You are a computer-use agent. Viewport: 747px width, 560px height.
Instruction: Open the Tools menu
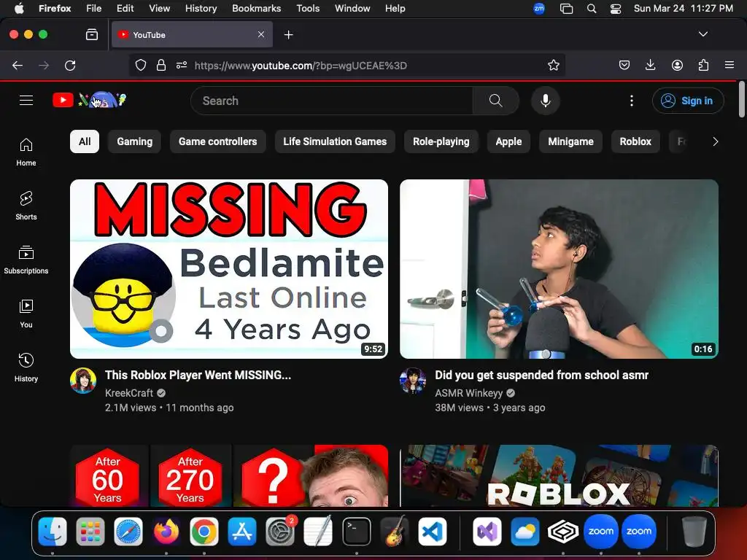[x=308, y=8]
